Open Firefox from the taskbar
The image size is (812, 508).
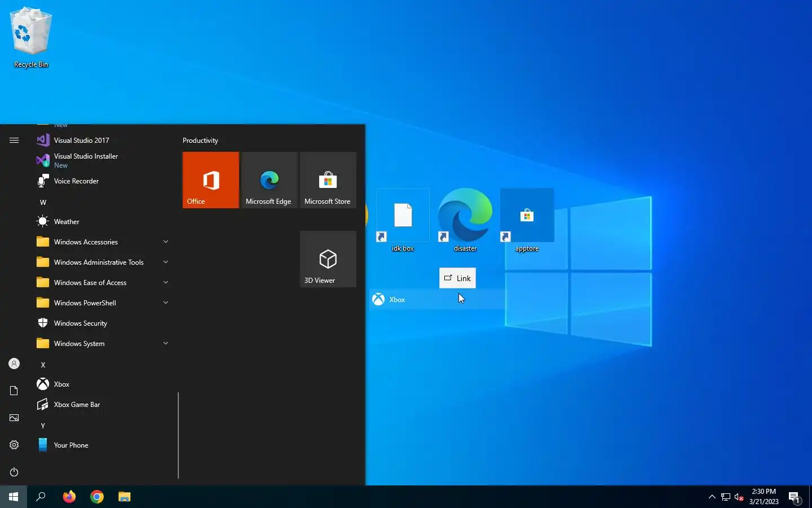click(x=69, y=497)
